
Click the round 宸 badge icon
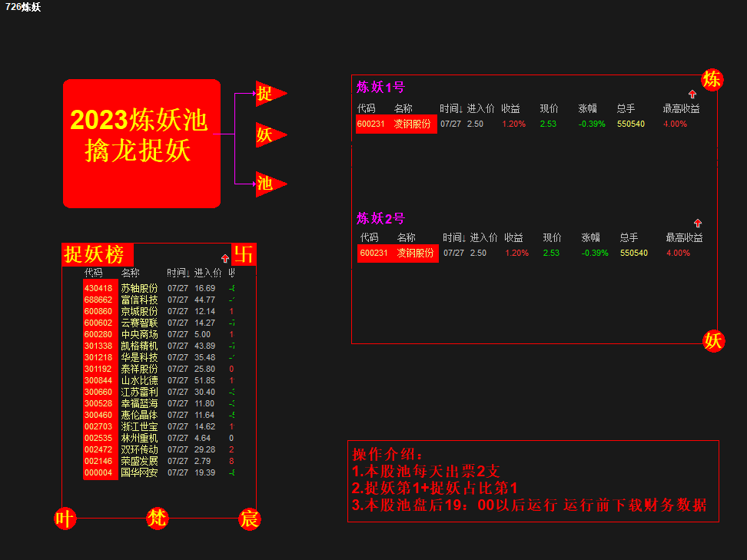point(249,519)
